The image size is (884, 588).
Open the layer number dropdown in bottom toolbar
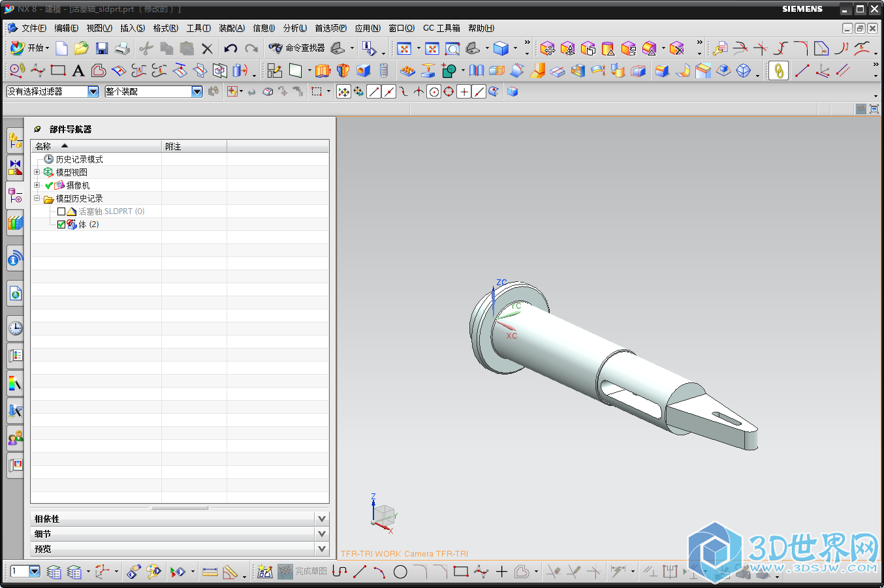point(35,572)
